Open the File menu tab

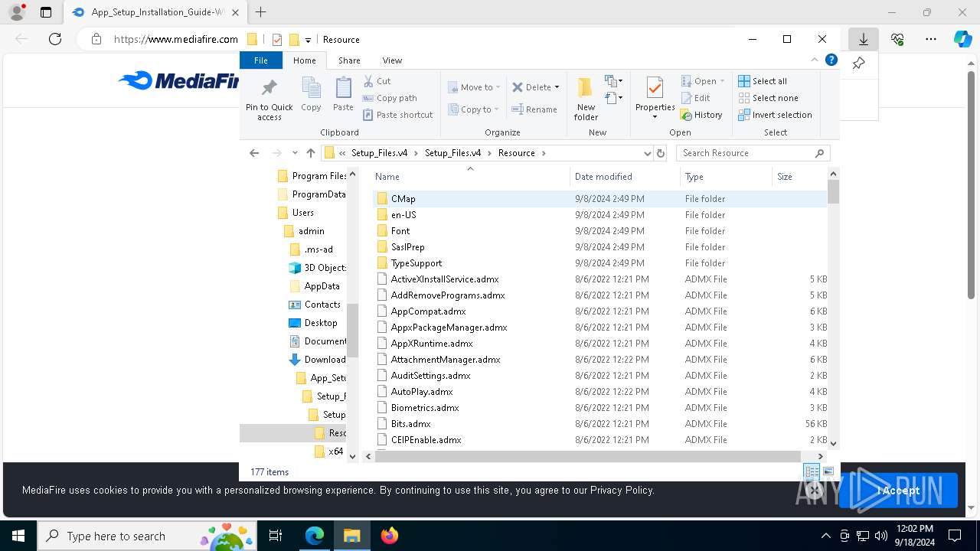pos(261,60)
